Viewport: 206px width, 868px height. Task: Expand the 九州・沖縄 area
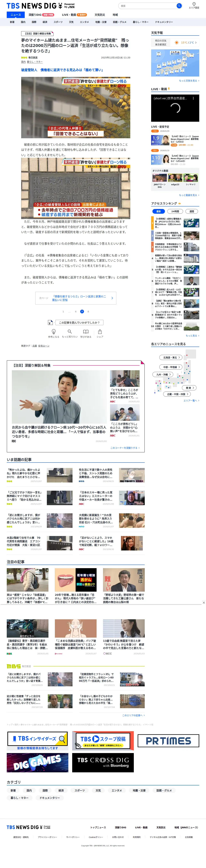pos(163,374)
